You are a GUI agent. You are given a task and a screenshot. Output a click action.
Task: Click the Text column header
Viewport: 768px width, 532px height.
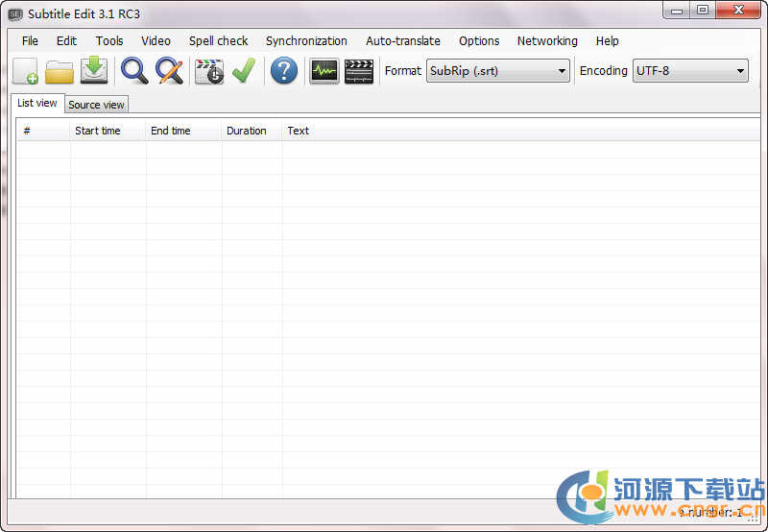299,131
